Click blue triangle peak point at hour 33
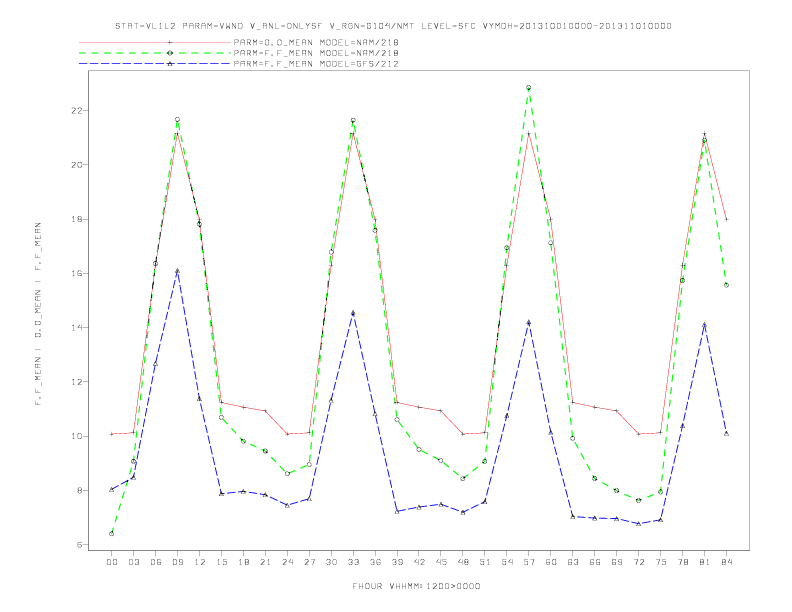 coord(353,313)
